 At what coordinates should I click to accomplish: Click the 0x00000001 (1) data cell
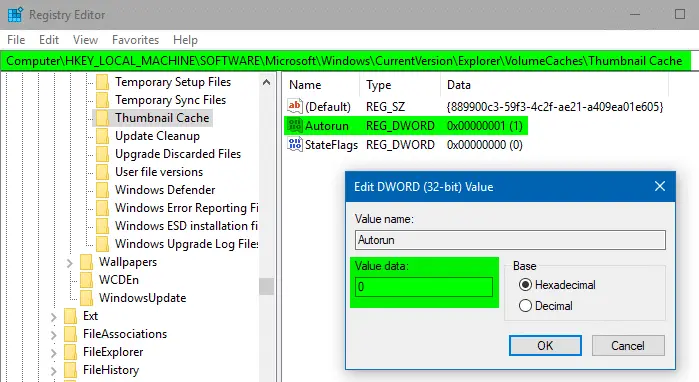[x=485, y=126]
